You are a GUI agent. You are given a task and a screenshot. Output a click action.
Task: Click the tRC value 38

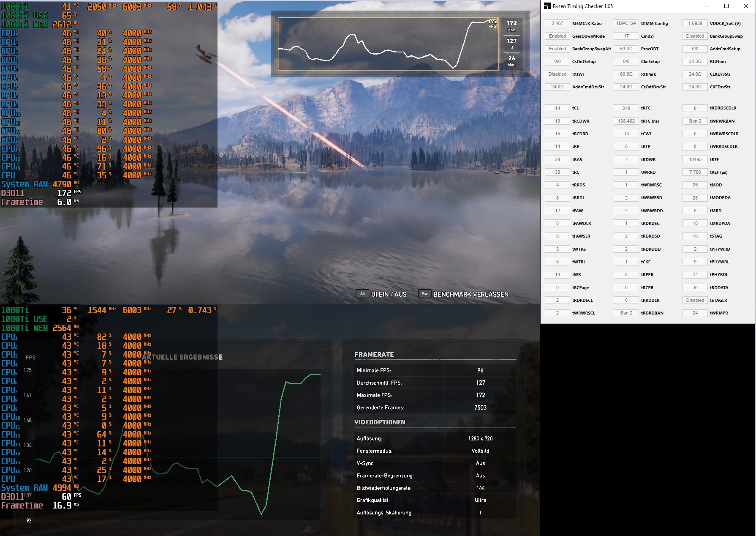click(x=557, y=172)
